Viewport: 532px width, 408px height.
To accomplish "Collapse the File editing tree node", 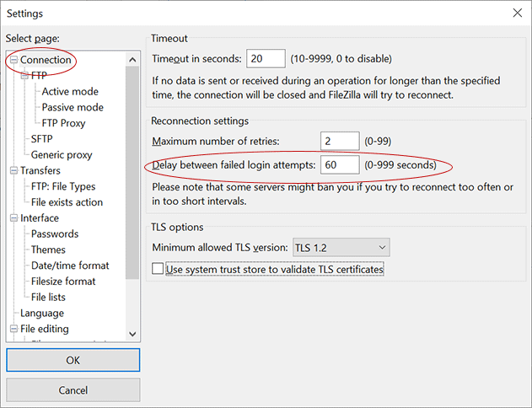I will [x=13, y=330].
